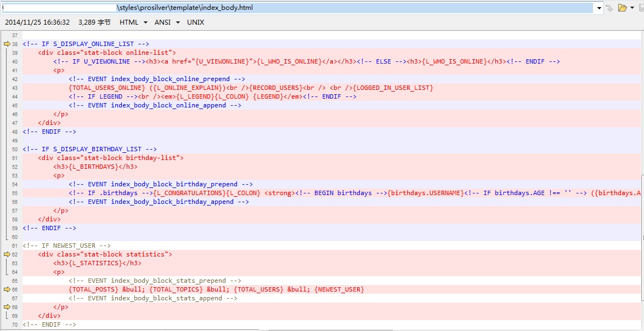Screen dimensions: 644x331
Task: Open the HTML file format dropdown
Action: 133,22
